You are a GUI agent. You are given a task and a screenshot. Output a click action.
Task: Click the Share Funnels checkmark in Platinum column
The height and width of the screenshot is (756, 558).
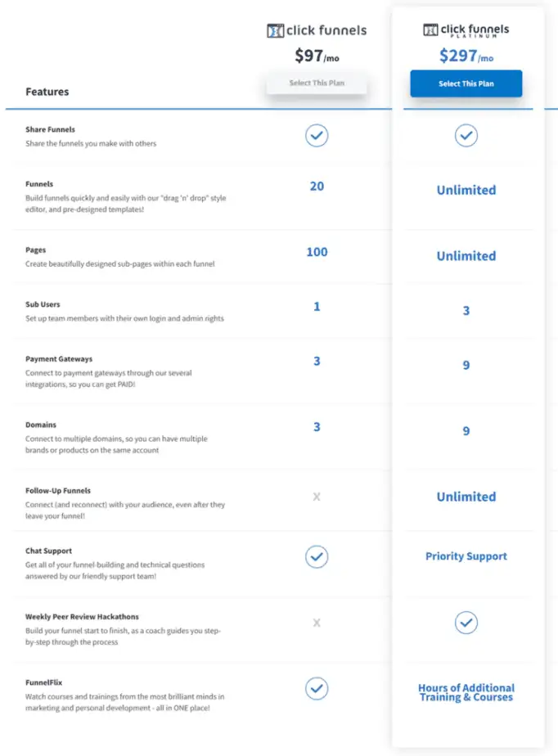tap(466, 136)
